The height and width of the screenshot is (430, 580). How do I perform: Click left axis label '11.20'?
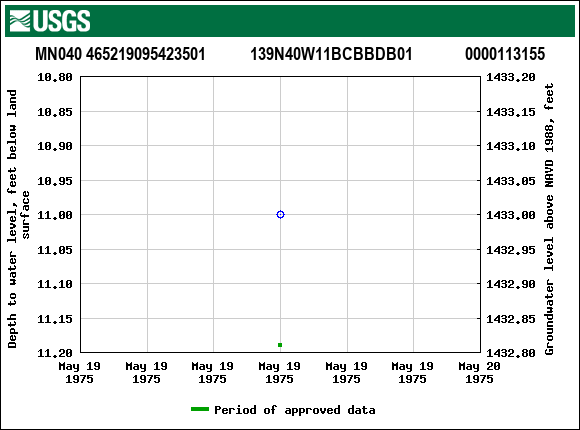pyautogui.click(x=55, y=353)
